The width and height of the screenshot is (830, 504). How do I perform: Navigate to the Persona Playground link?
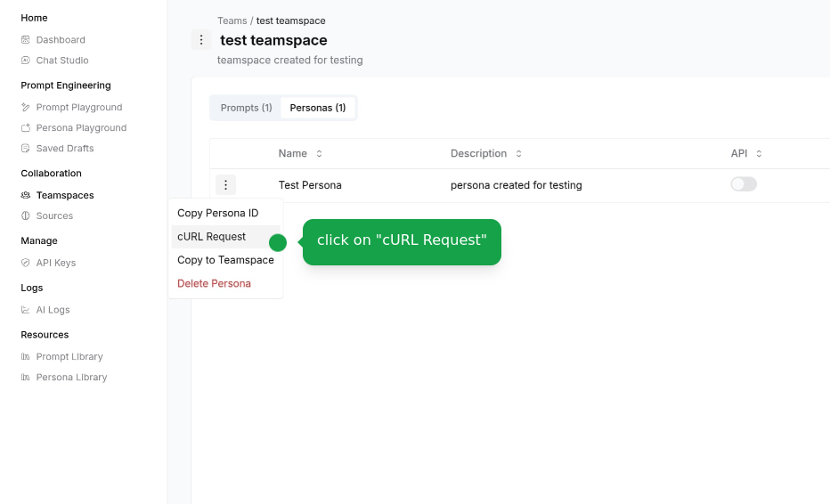[x=81, y=128]
